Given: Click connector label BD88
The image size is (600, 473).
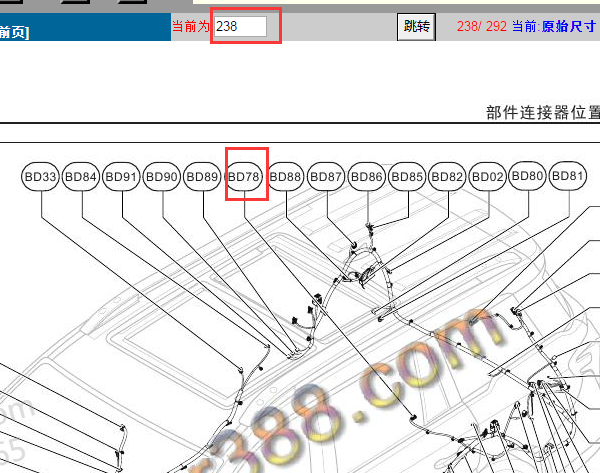Looking at the screenshot, I should tap(286, 177).
